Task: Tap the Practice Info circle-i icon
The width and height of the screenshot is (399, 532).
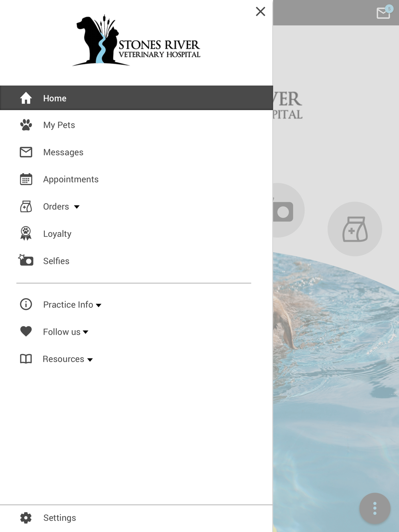Action: 26,304
